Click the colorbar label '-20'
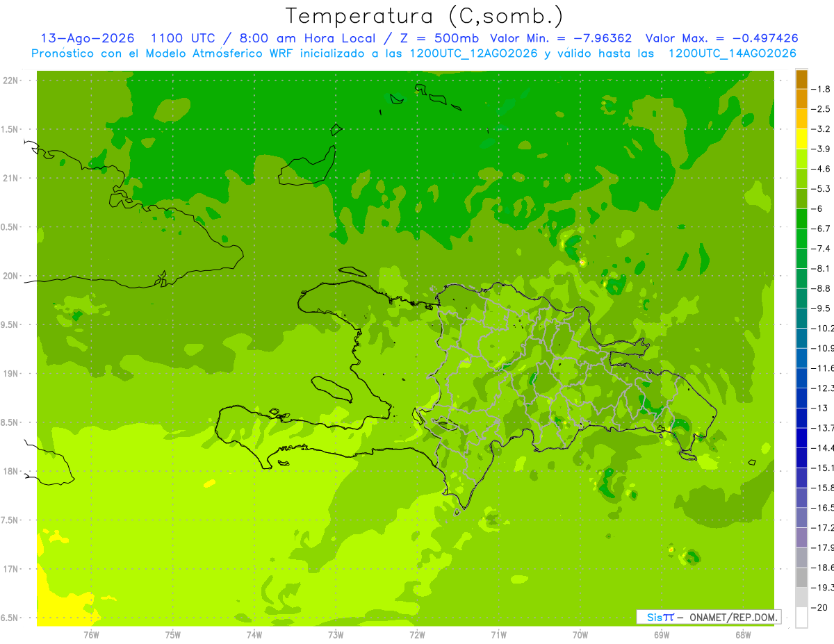Viewport: 834px width, 644px height. [820, 607]
